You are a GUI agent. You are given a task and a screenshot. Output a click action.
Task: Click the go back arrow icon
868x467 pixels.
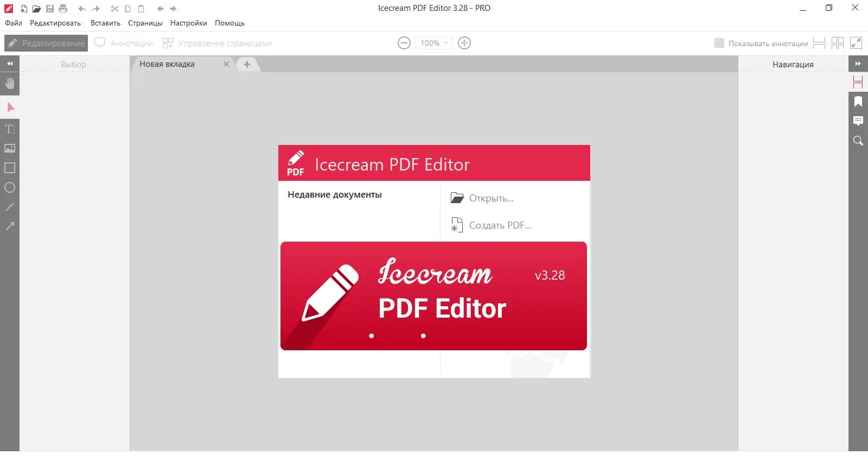[160, 9]
